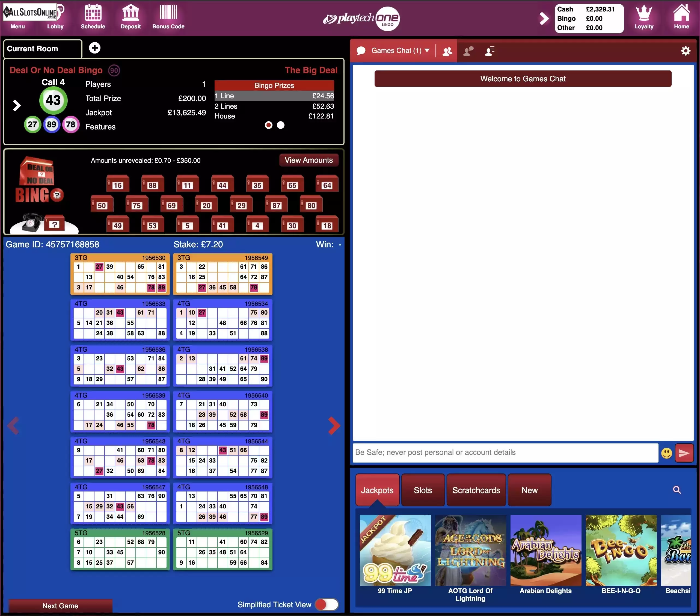Open the Bonus Code barcode icon
Viewport: 700px width, 616px height.
[x=168, y=13]
